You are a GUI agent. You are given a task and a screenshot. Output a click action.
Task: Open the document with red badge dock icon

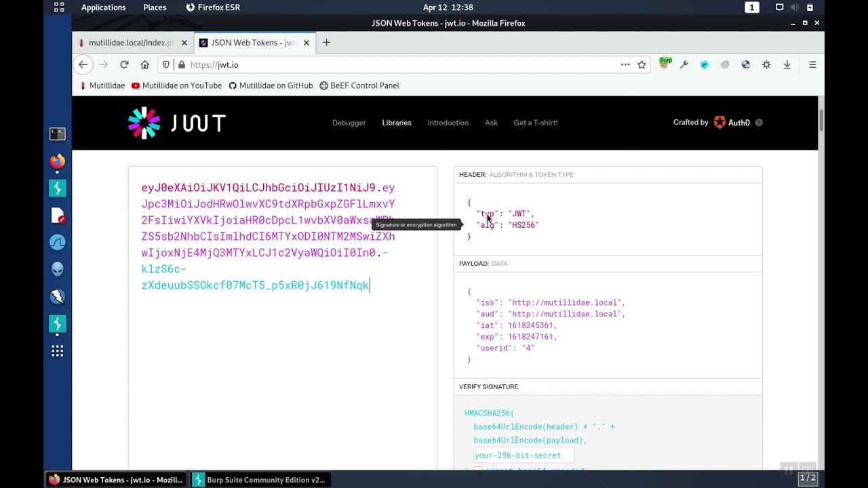(x=58, y=216)
